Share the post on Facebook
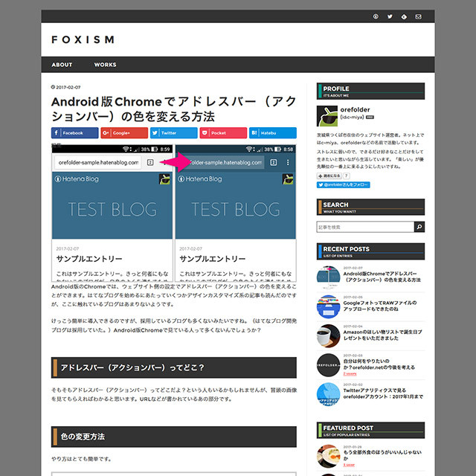The width and height of the screenshot is (476, 476). click(x=74, y=133)
